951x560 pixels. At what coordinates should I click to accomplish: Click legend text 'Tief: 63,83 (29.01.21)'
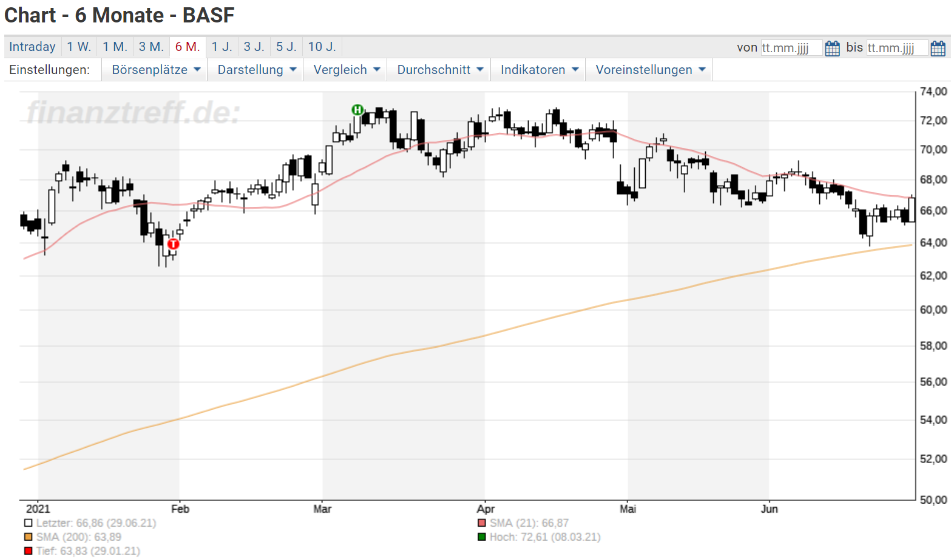point(88,551)
